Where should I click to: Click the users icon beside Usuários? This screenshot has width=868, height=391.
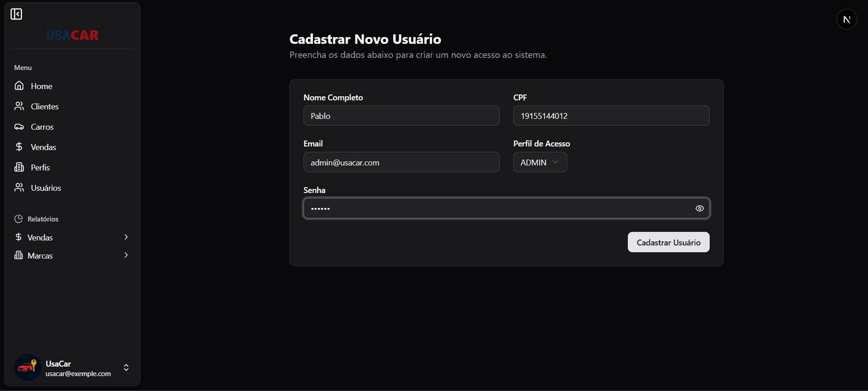coord(19,188)
